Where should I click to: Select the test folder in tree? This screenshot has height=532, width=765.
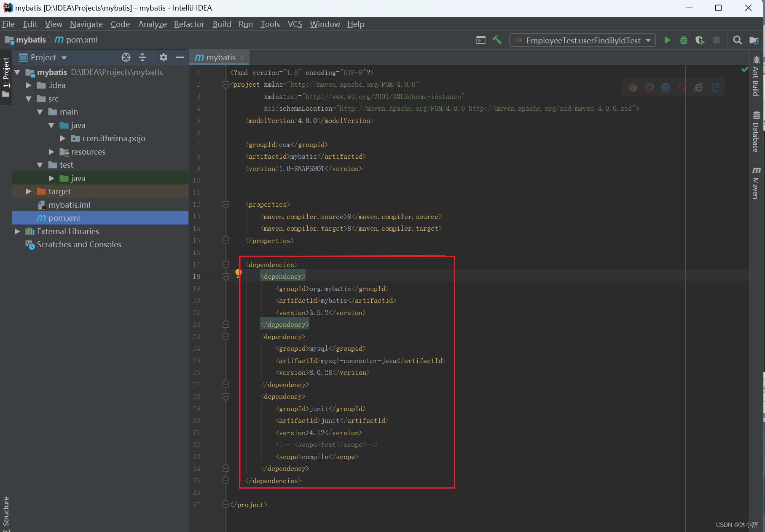100,165
